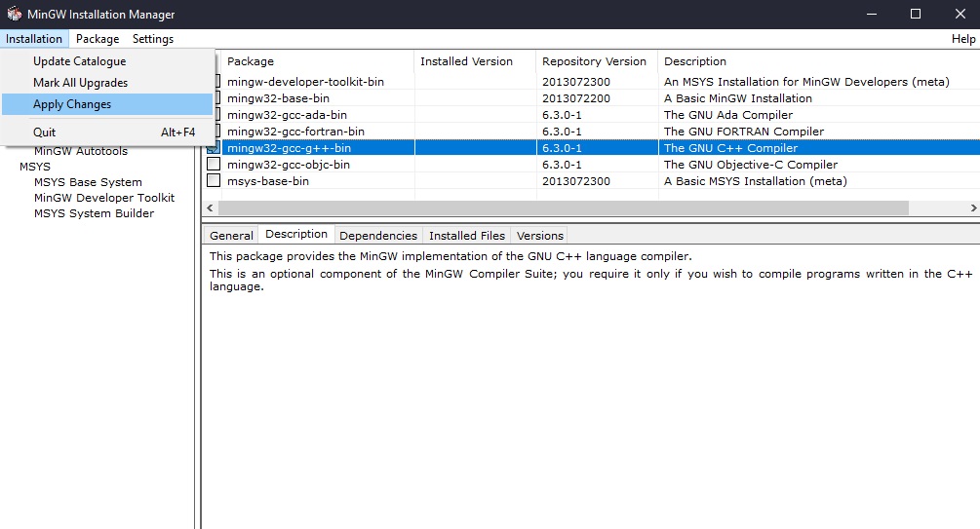This screenshot has width=980, height=529.
Task: Open the Help menu
Action: pyautogui.click(x=963, y=39)
